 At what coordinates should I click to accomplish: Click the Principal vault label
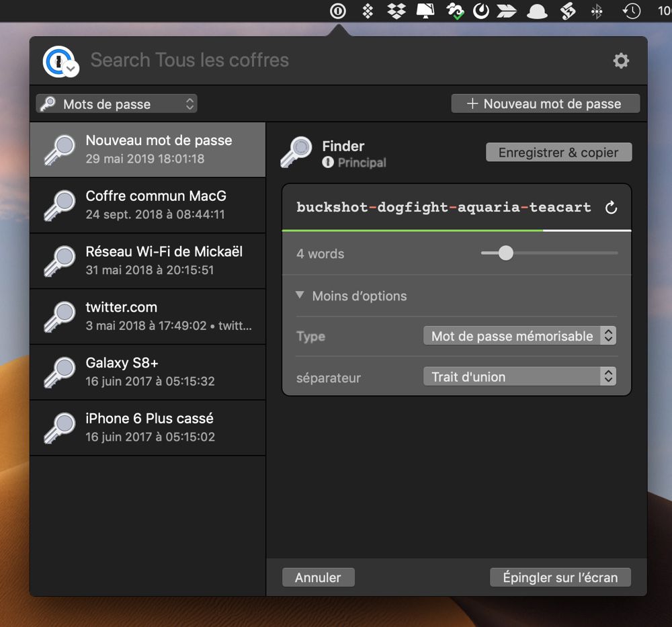tap(362, 163)
